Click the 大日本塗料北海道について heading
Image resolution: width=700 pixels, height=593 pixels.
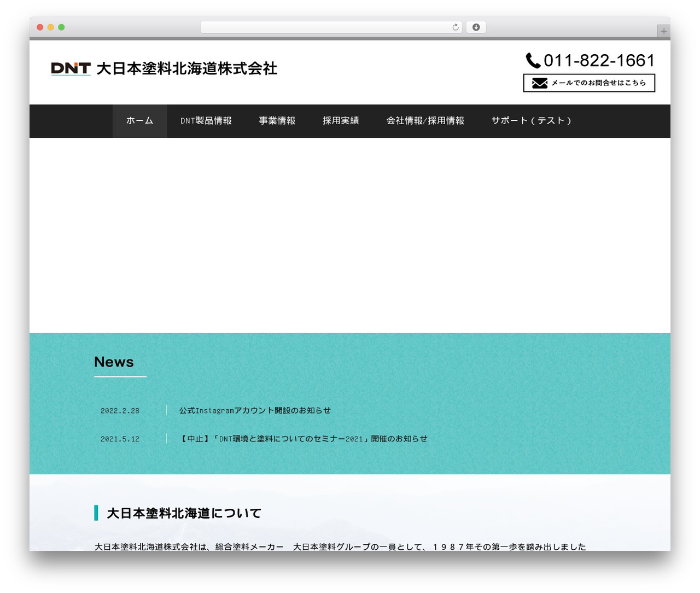click(184, 513)
